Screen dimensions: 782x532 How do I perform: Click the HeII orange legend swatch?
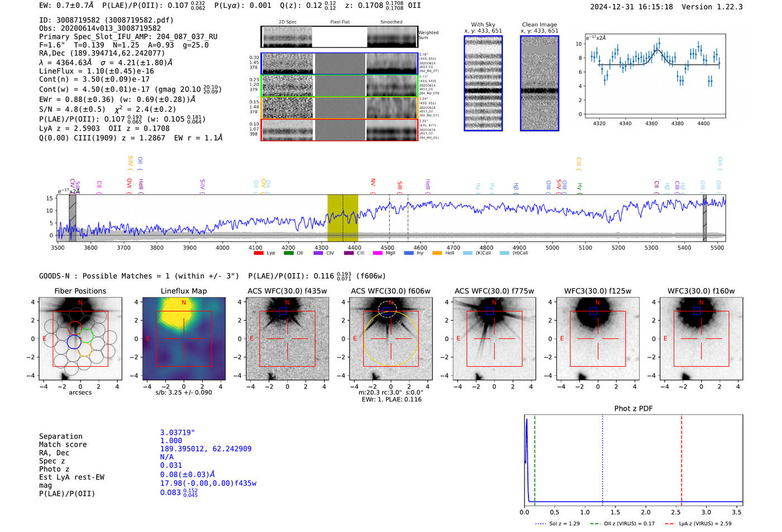[437, 253]
